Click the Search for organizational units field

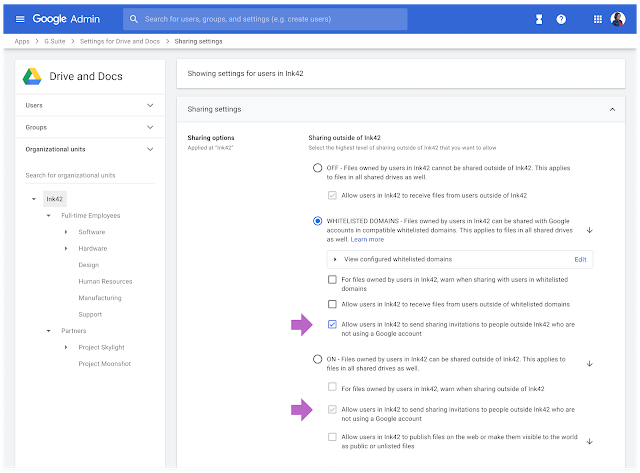[88, 175]
